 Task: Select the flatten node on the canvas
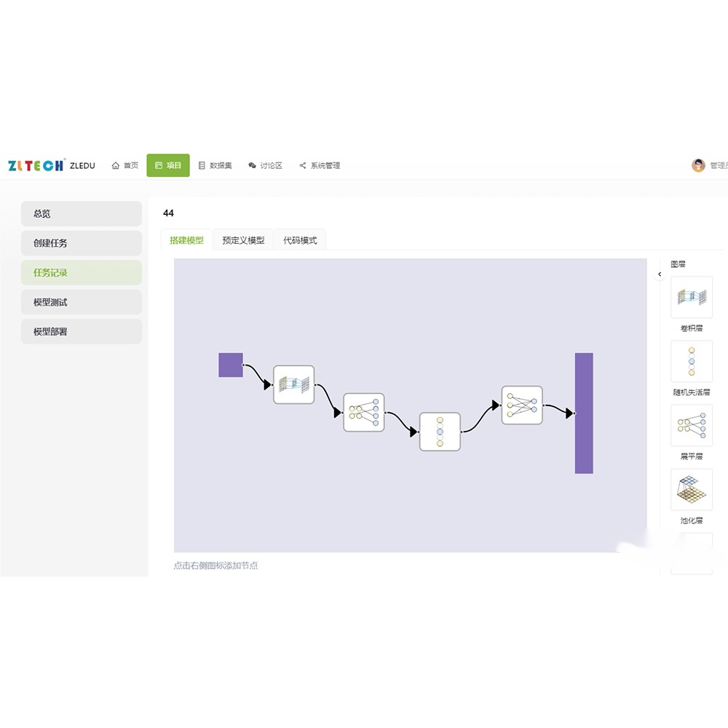[x=363, y=412]
